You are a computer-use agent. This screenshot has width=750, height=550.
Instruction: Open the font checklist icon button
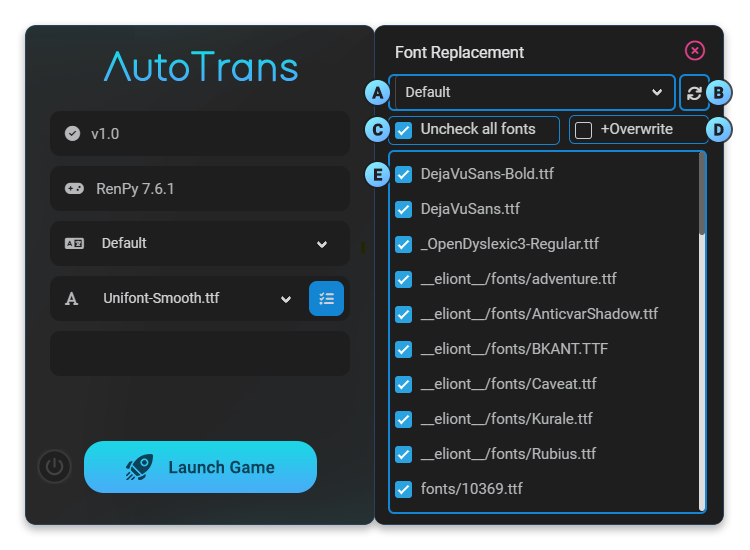pyautogui.click(x=326, y=299)
